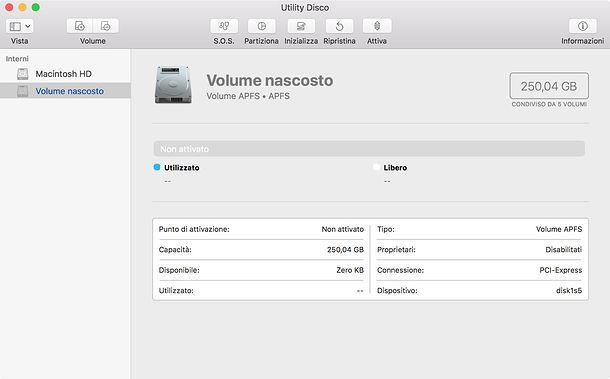Screen dimensions: 610x379
Task: Click the Tipo value 'Volume APFS'
Action: click(x=559, y=229)
